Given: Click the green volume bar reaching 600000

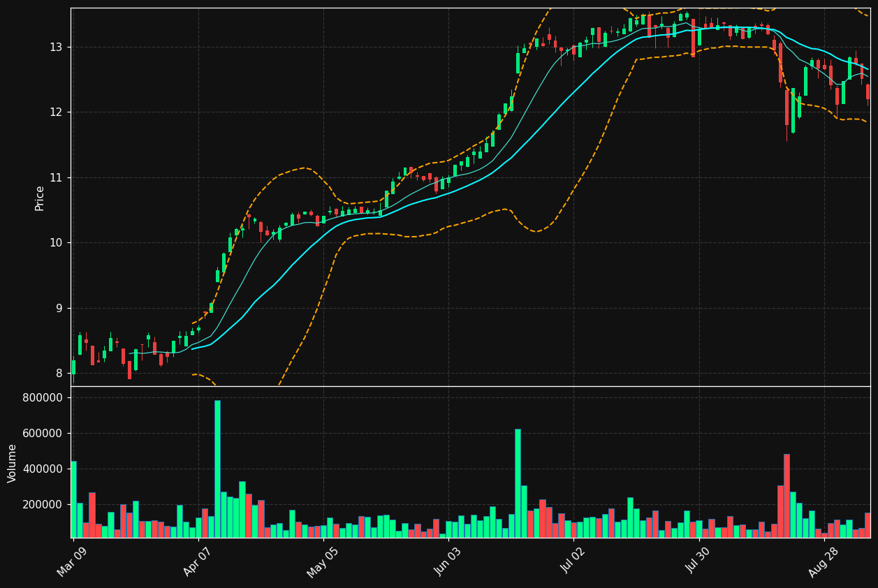Looking at the screenshot, I should coord(518,483).
